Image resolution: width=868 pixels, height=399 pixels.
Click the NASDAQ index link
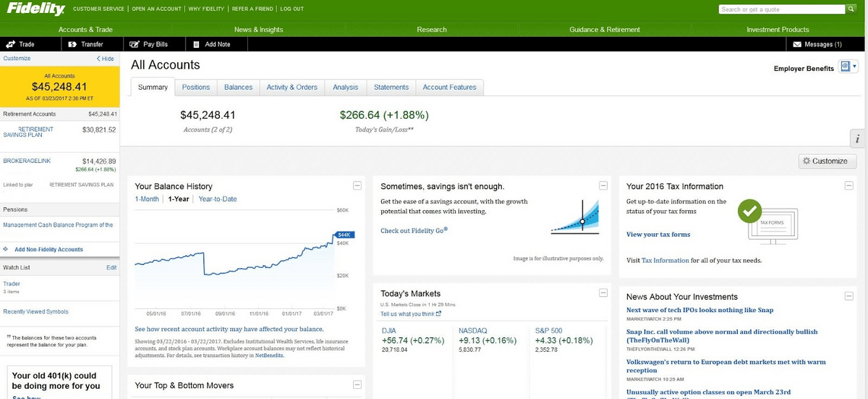point(472,330)
